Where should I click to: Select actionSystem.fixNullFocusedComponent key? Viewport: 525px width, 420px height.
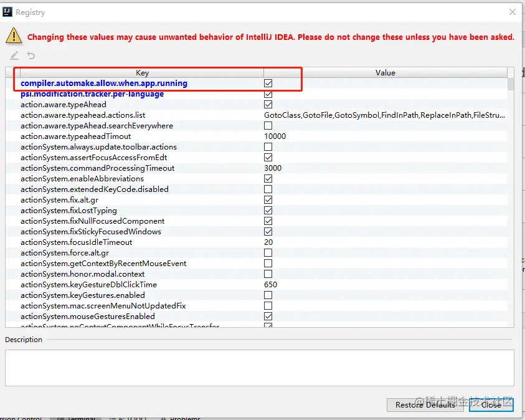point(92,221)
